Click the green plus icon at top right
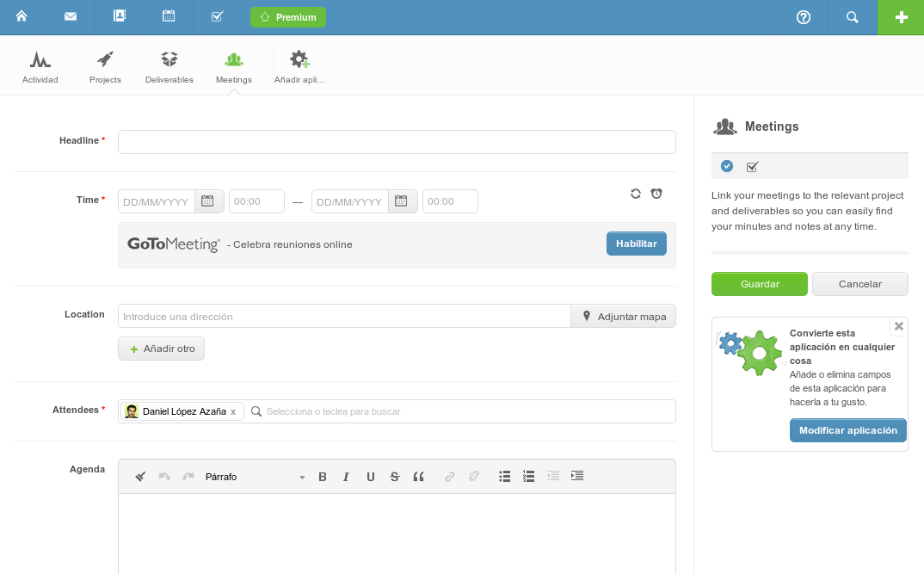 (x=901, y=17)
